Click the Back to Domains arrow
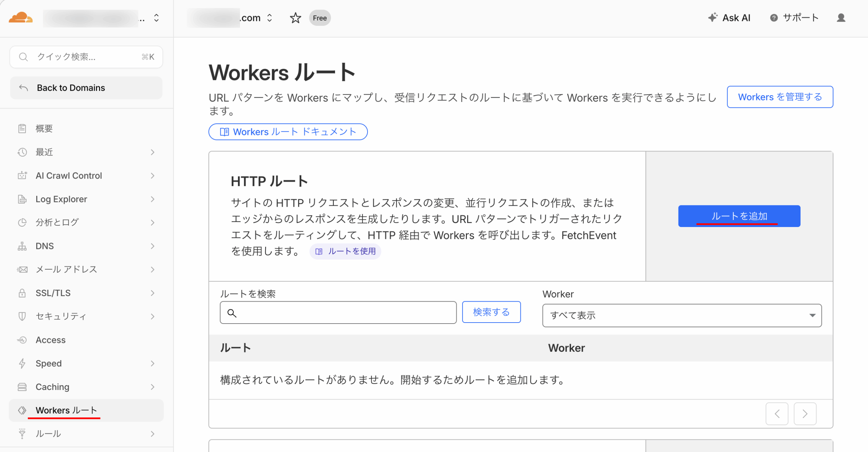This screenshot has width=868, height=452. [23, 88]
